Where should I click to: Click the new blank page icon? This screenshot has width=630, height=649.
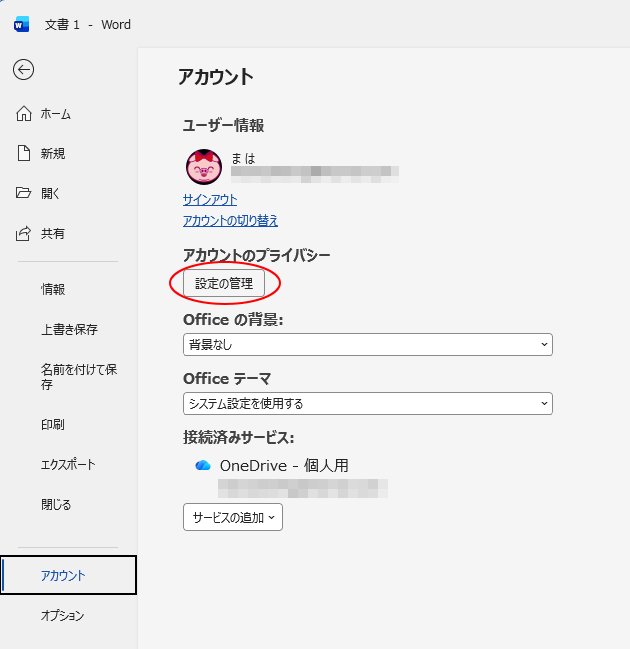pos(24,153)
